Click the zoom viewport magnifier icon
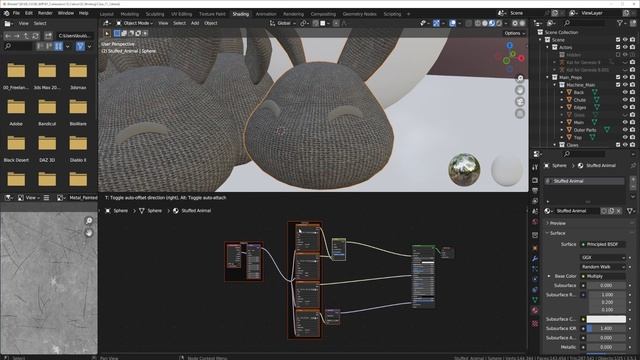The image size is (640, 360). tap(520, 78)
